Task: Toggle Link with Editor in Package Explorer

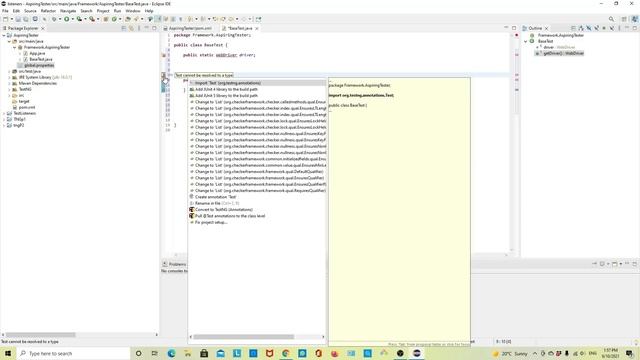Action: [x=131, y=28]
